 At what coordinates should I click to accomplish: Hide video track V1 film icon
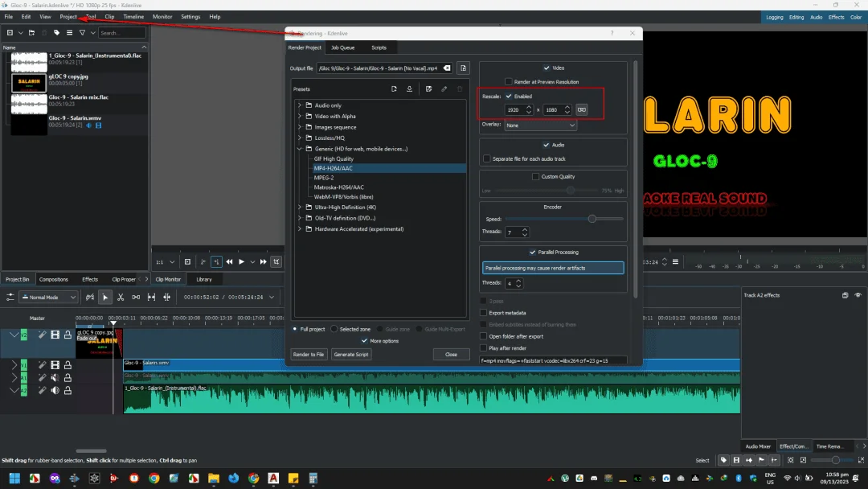point(55,365)
